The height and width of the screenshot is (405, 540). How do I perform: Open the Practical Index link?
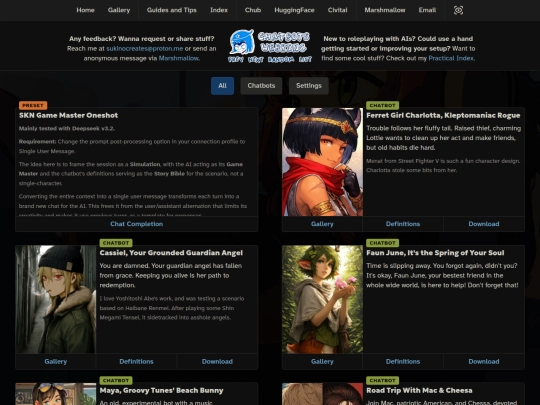pyautogui.click(x=451, y=58)
